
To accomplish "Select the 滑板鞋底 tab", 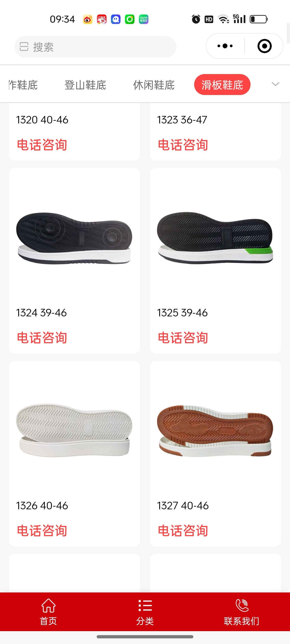I will (222, 85).
